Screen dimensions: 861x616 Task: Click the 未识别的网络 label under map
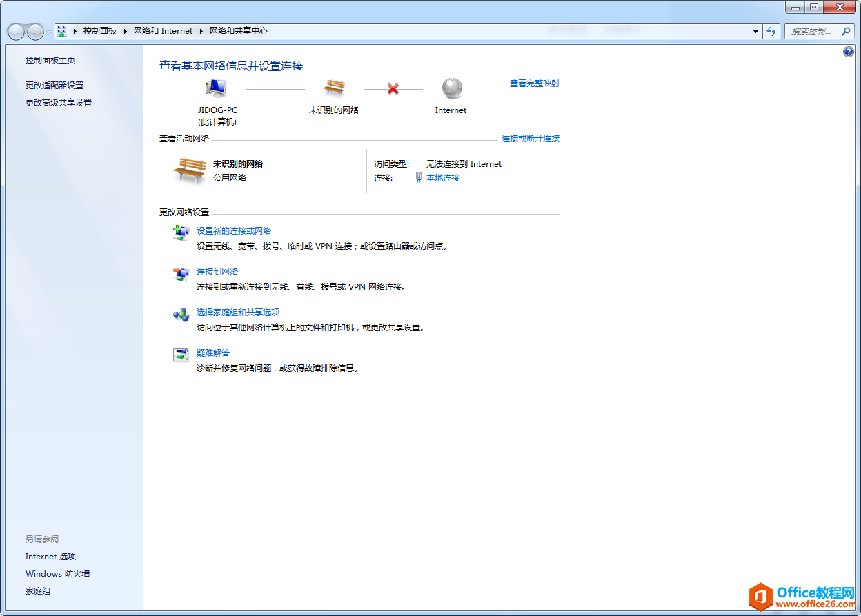tap(334, 110)
